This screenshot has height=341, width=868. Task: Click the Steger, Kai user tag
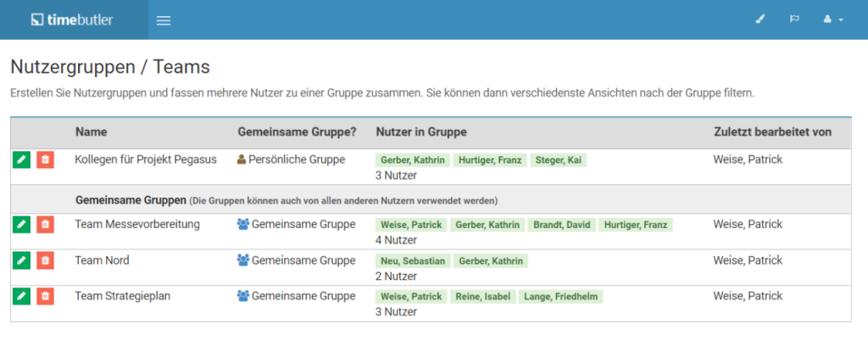click(558, 160)
